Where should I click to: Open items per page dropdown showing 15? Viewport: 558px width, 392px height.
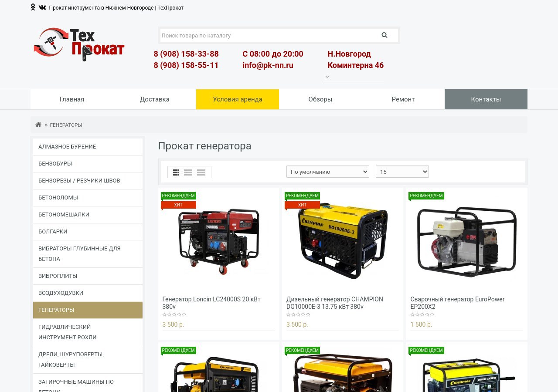402,172
